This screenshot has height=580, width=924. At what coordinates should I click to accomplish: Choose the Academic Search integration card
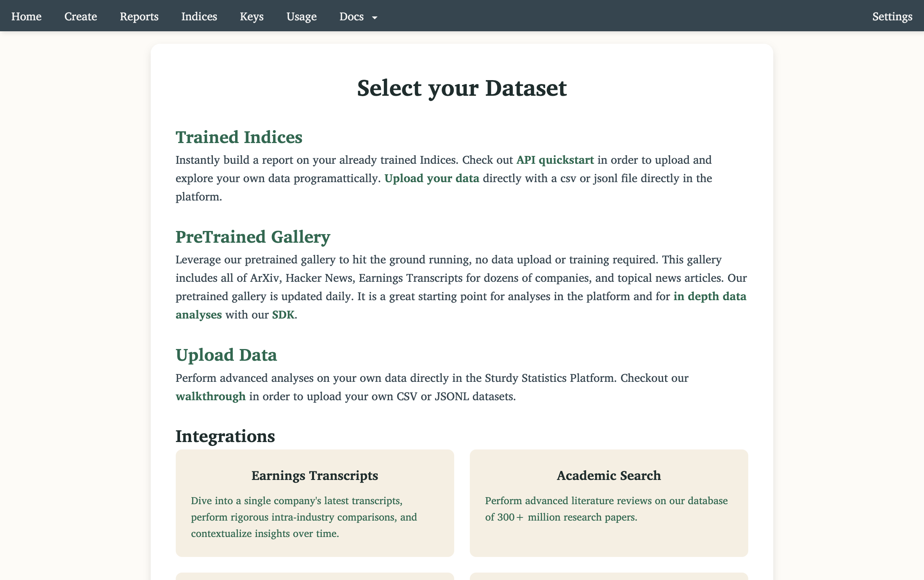coord(609,504)
